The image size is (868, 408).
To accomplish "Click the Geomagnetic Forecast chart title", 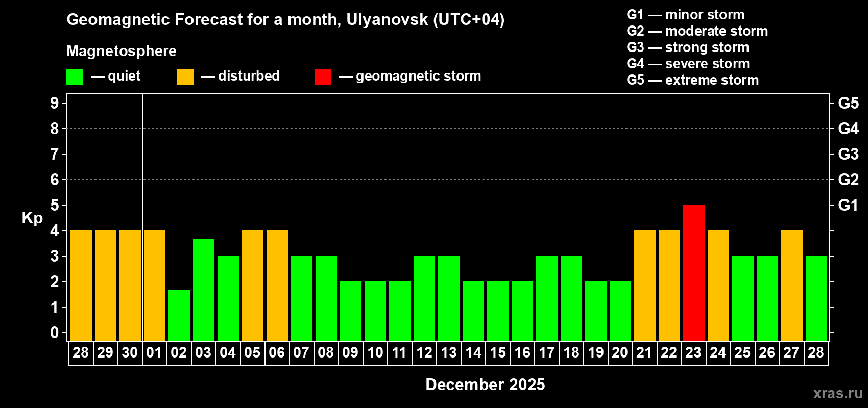I will (285, 20).
